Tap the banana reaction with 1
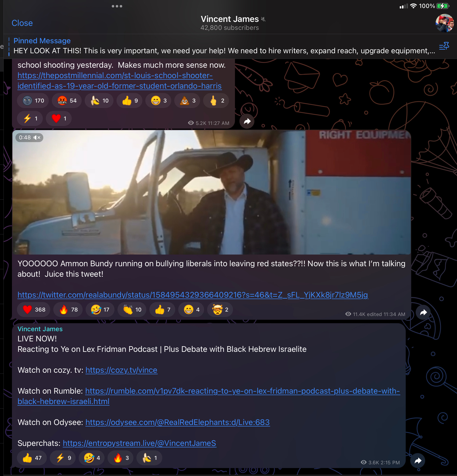 pos(149,458)
